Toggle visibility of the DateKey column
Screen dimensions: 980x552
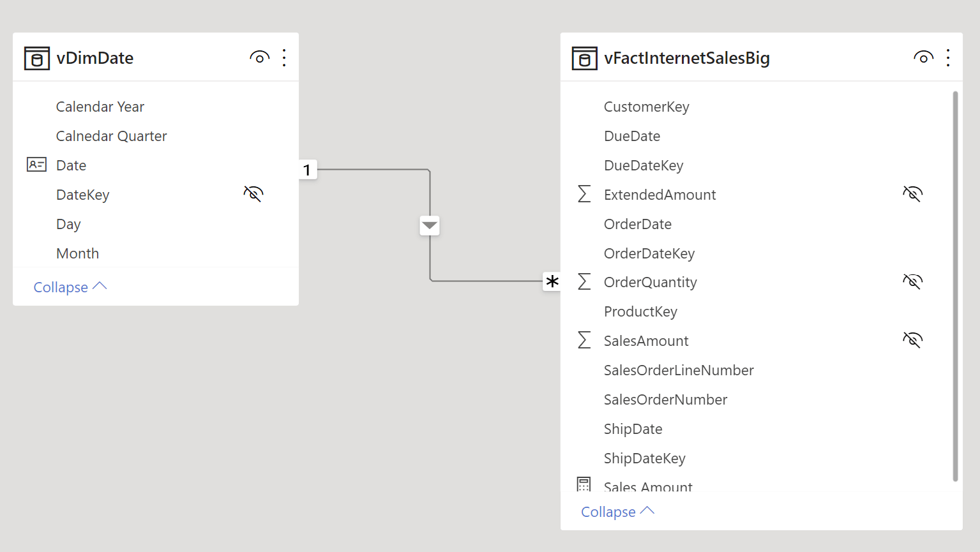(x=253, y=193)
